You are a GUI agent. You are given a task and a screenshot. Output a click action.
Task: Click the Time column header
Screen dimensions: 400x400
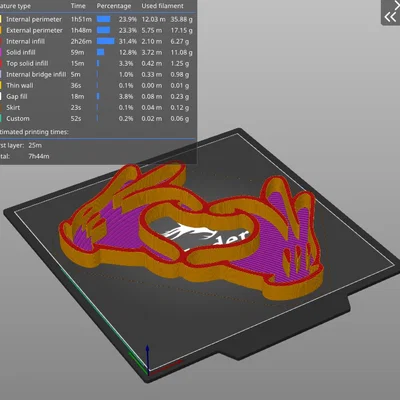(x=78, y=6)
